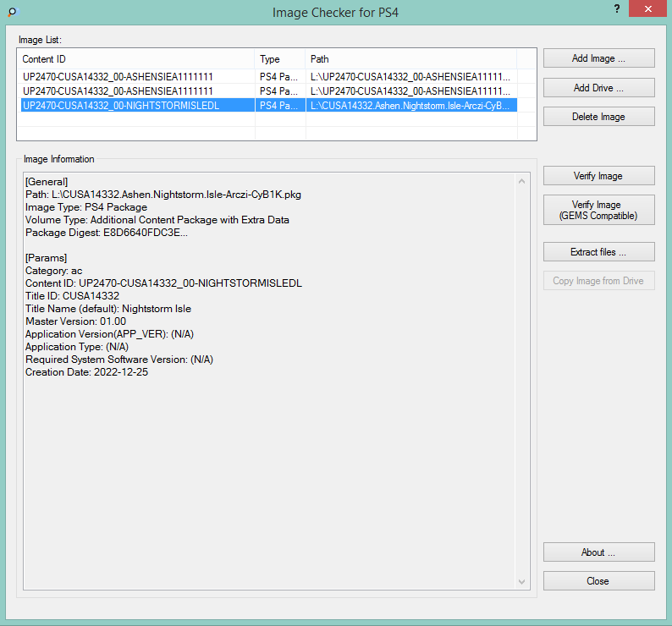Click the Title ID: CUSA14332 line
Image resolution: width=672 pixels, height=626 pixels.
point(73,296)
